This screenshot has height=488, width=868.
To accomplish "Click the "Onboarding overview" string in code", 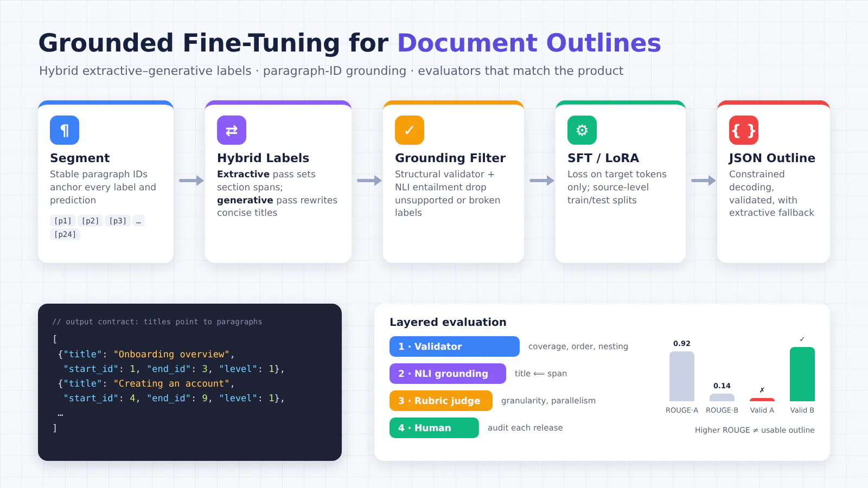I will (171, 354).
